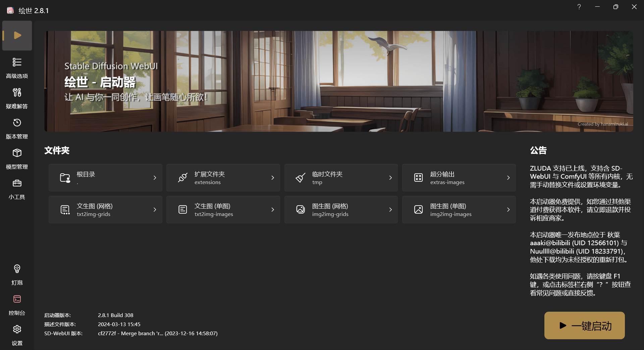Click the Created by hanamizuki.ai credit
This screenshot has height=350, width=644.
[x=603, y=124]
